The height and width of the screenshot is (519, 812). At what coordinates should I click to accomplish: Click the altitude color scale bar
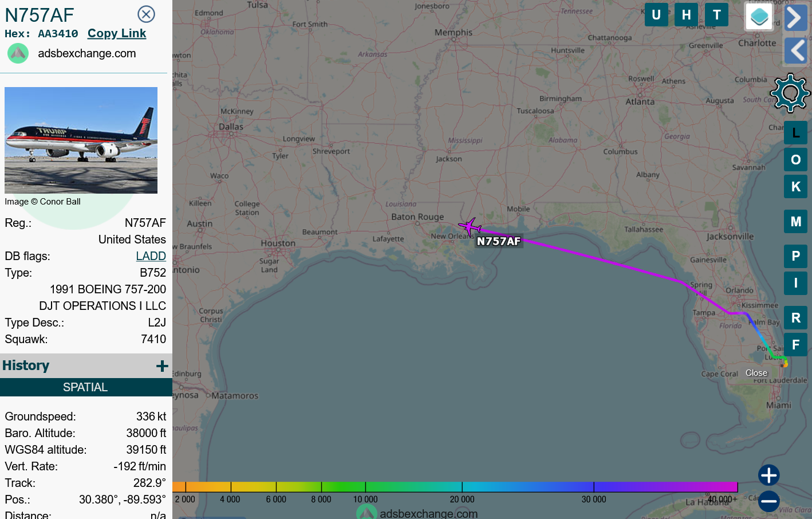point(455,487)
